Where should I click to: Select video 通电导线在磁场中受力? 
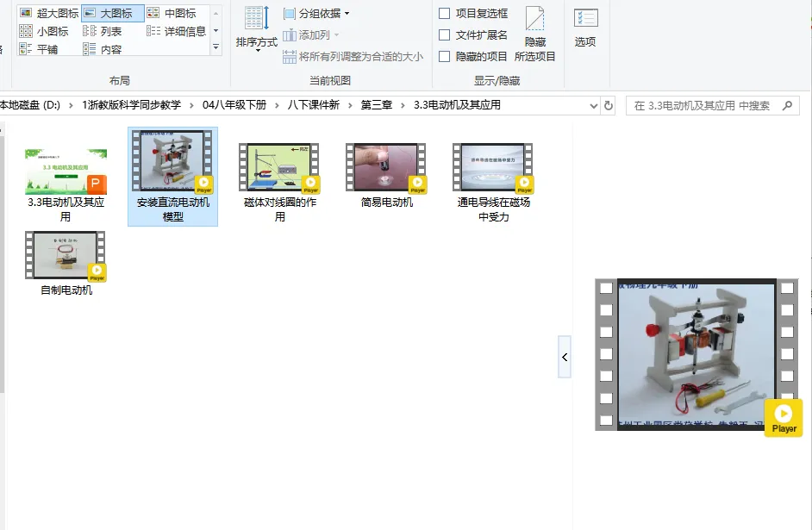point(494,182)
